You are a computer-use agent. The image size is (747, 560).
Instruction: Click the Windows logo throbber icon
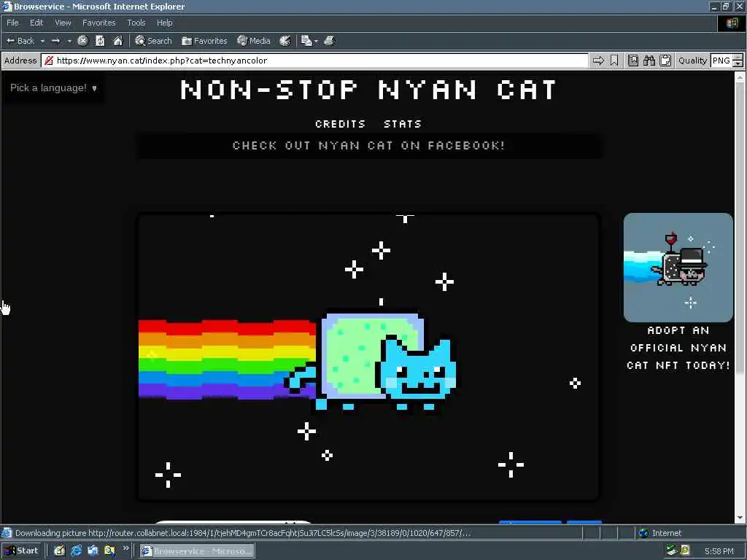(x=732, y=23)
